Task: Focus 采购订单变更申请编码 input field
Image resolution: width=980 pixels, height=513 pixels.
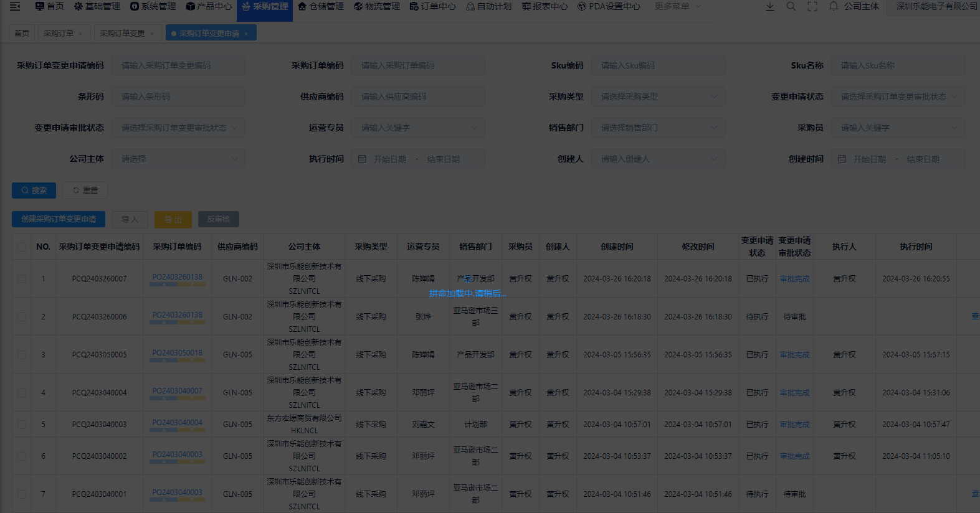Action: pyautogui.click(x=178, y=66)
